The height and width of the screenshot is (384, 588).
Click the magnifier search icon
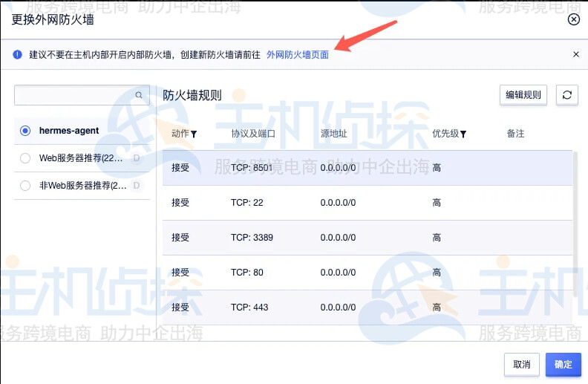click(139, 95)
